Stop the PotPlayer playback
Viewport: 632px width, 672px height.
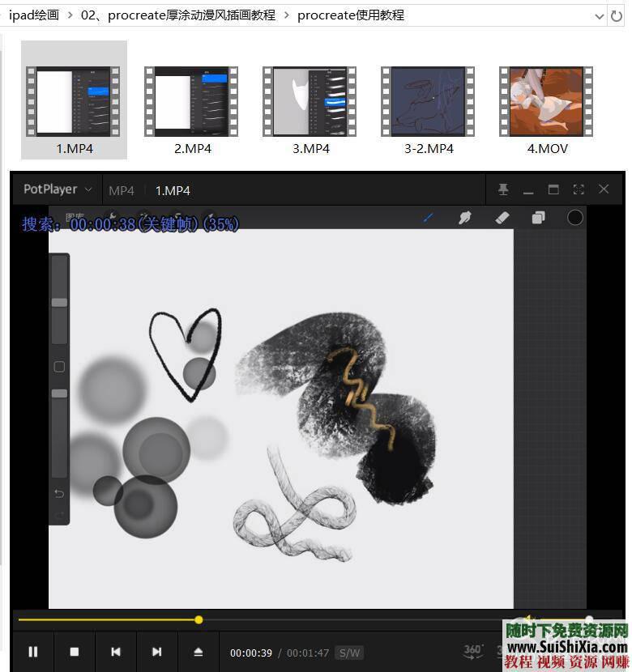click(75, 652)
